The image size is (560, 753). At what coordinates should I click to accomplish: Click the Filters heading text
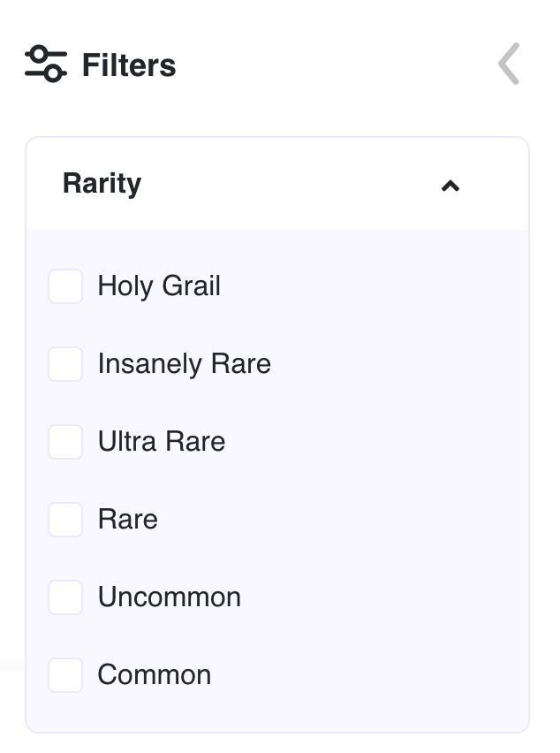[129, 65]
